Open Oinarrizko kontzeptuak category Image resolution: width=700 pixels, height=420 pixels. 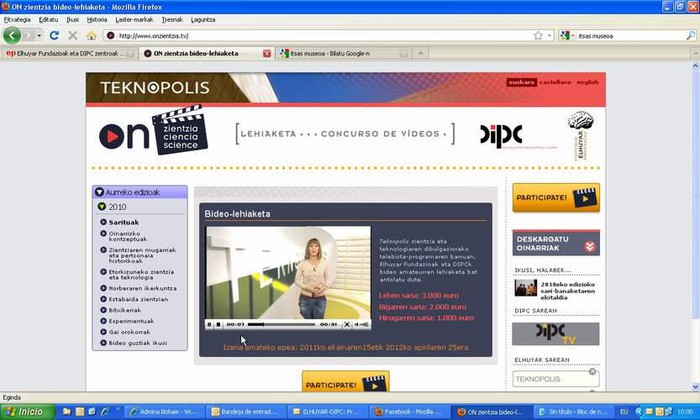(128, 236)
